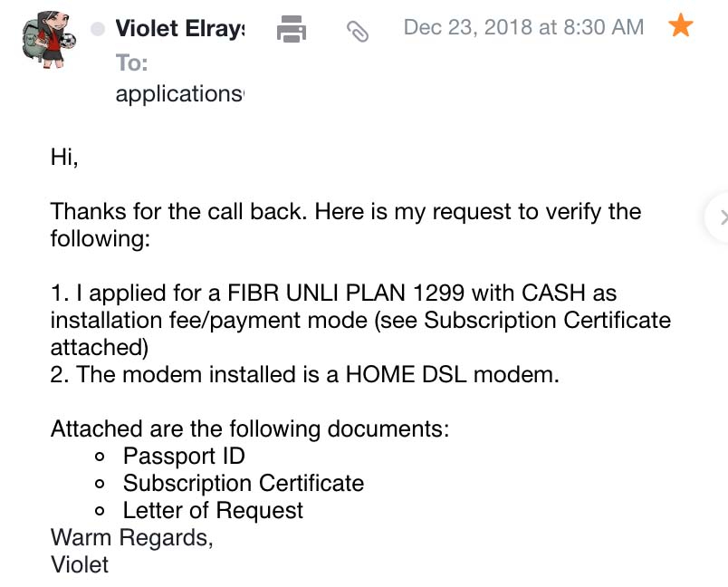Click the Letter of Request bullet item
Image resolution: width=728 pixels, height=587 pixels.
click(x=213, y=510)
